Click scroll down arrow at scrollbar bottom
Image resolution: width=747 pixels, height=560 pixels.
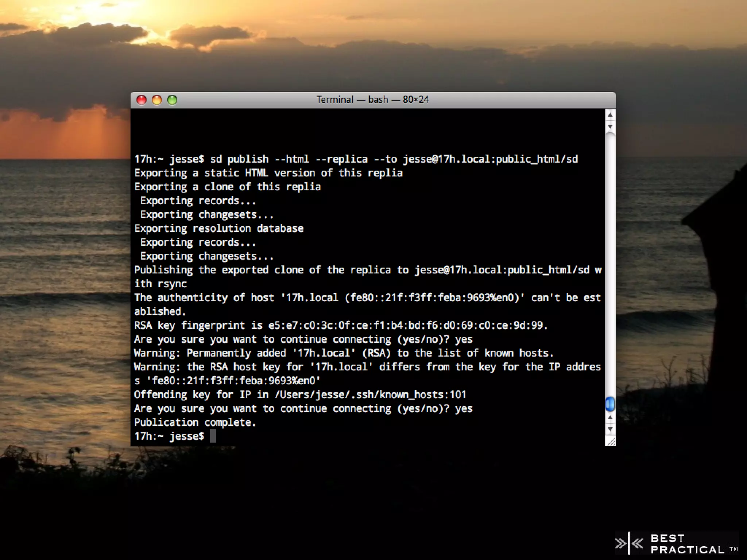tap(610, 429)
